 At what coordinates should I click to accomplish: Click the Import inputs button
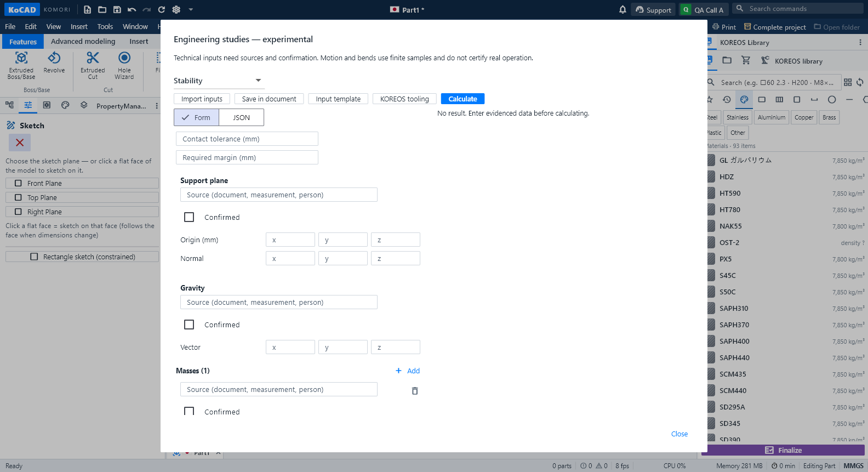click(x=202, y=99)
